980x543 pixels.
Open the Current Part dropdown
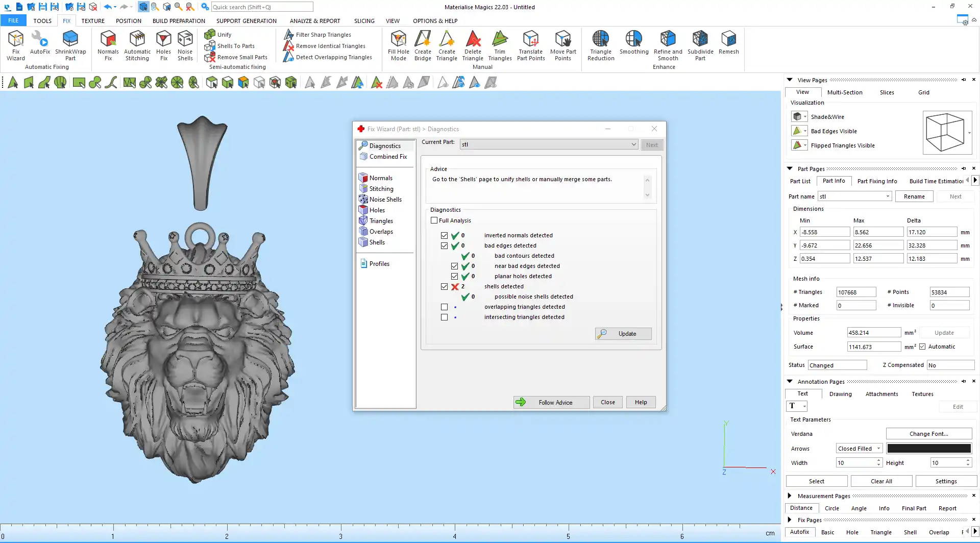[x=549, y=144]
